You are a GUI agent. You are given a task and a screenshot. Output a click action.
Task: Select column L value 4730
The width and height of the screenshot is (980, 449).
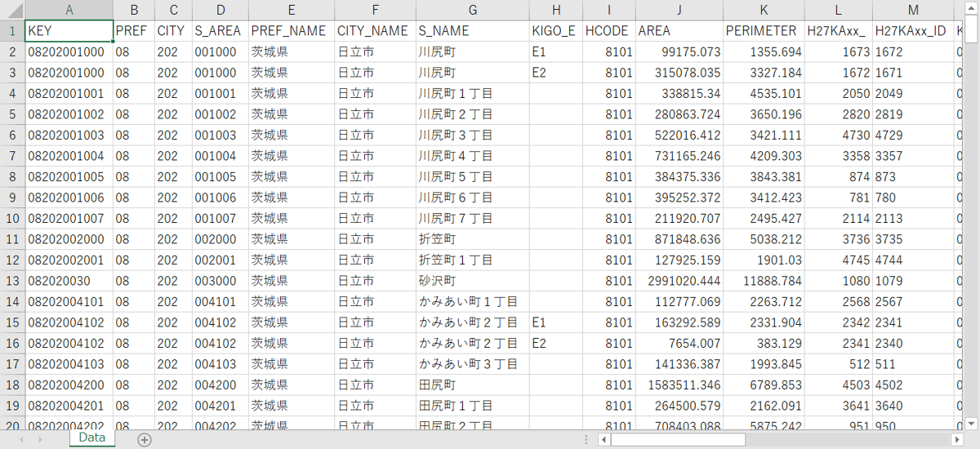838,136
